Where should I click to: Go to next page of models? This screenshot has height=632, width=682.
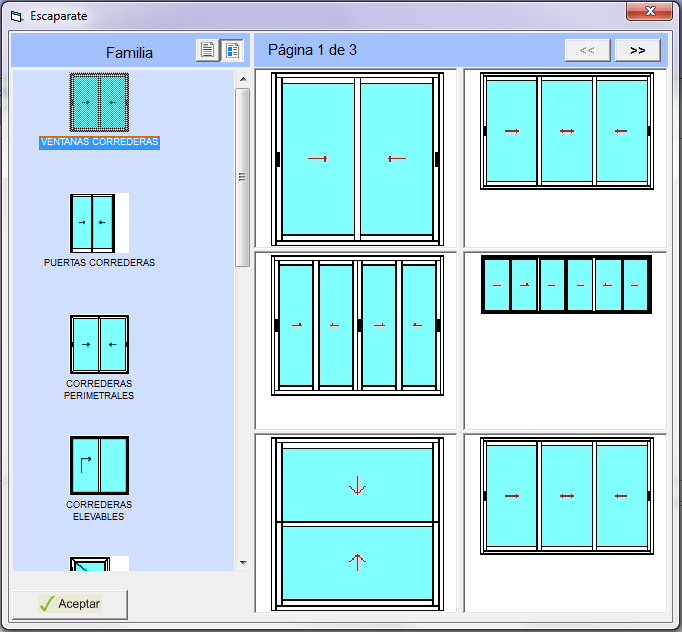point(637,50)
